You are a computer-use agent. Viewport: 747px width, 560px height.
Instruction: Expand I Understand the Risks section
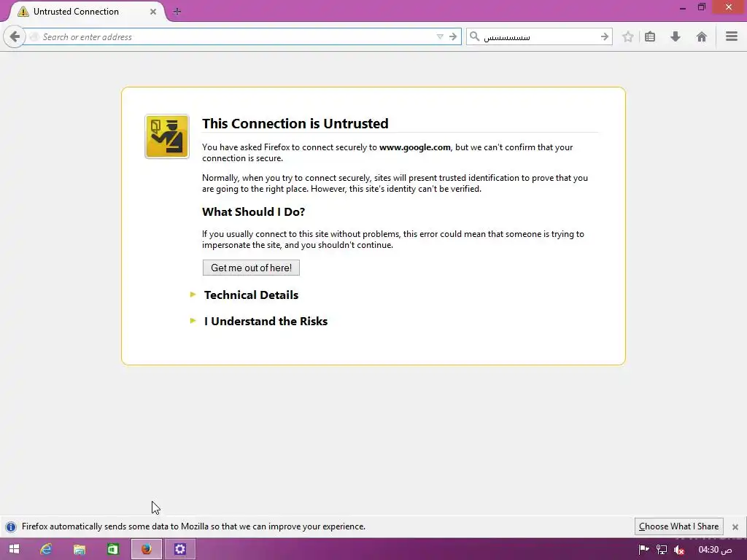[x=266, y=321]
